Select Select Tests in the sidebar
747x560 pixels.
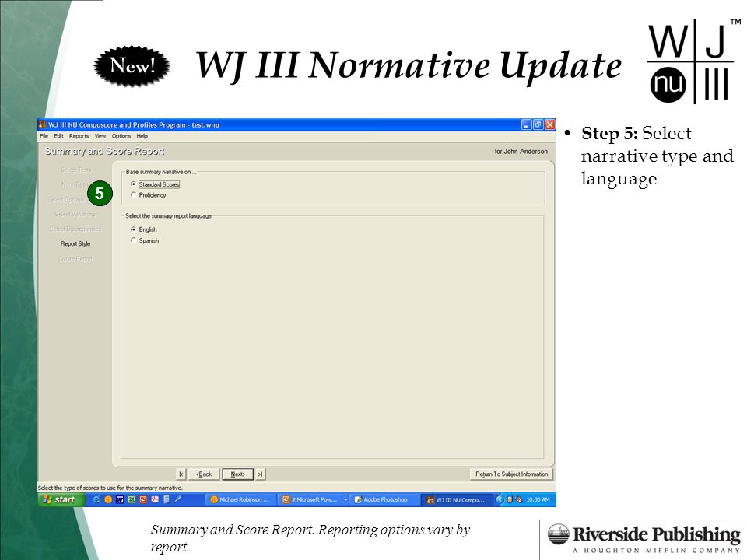[x=75, y=170]
